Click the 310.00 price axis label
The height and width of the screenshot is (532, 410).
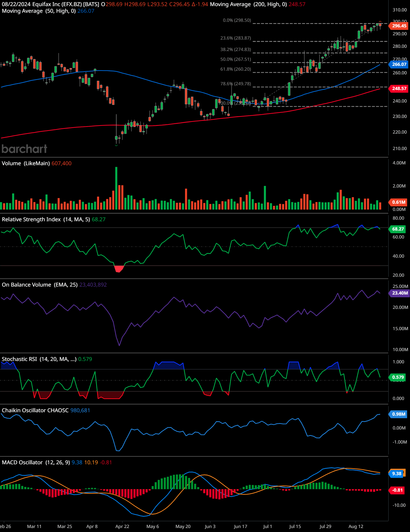tap(399, 10)
